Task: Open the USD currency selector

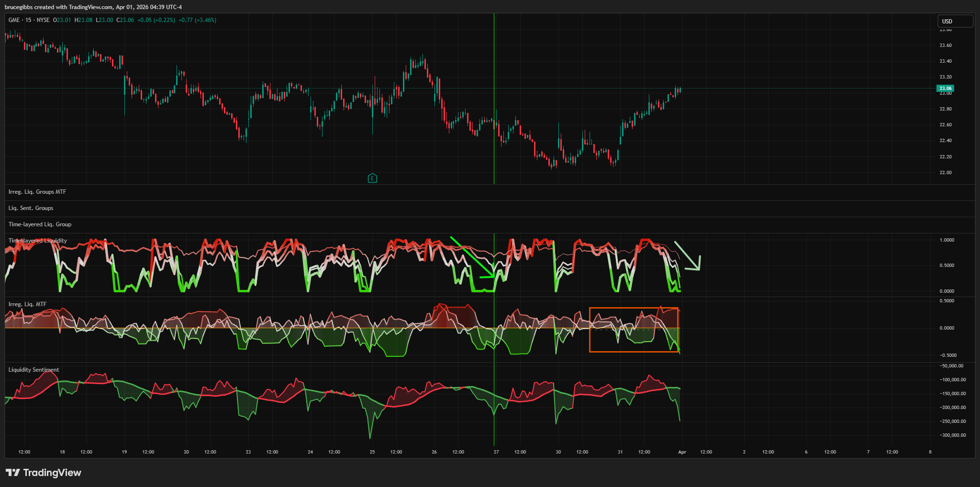Action: pyautogui.click(x=955, y=21)
